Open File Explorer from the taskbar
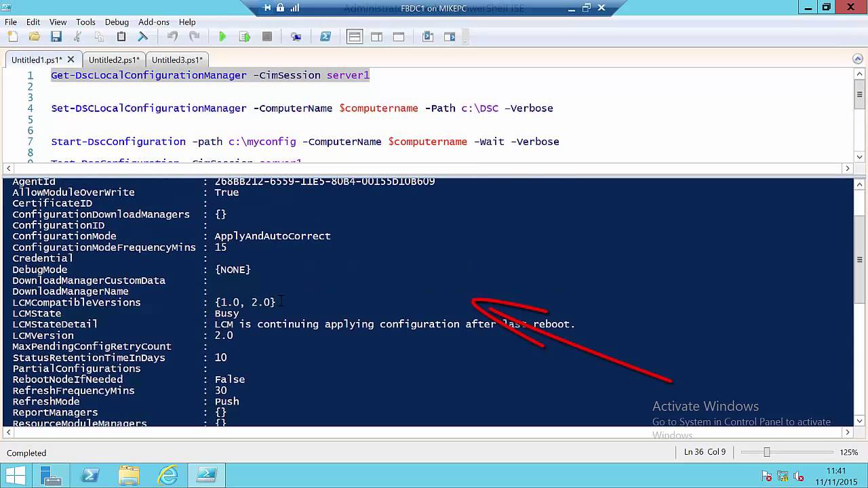The height and width of the screenshot is (488, 868). point(129,475)
